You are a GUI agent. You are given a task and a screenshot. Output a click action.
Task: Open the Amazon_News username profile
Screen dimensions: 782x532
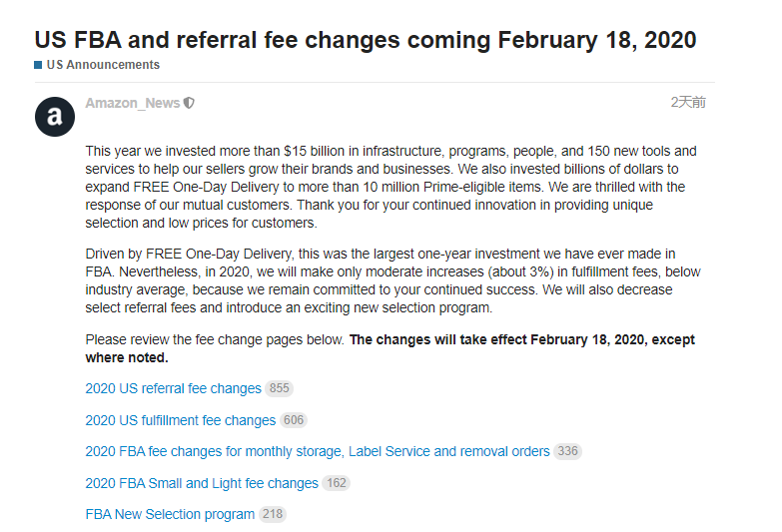(132, 103)
